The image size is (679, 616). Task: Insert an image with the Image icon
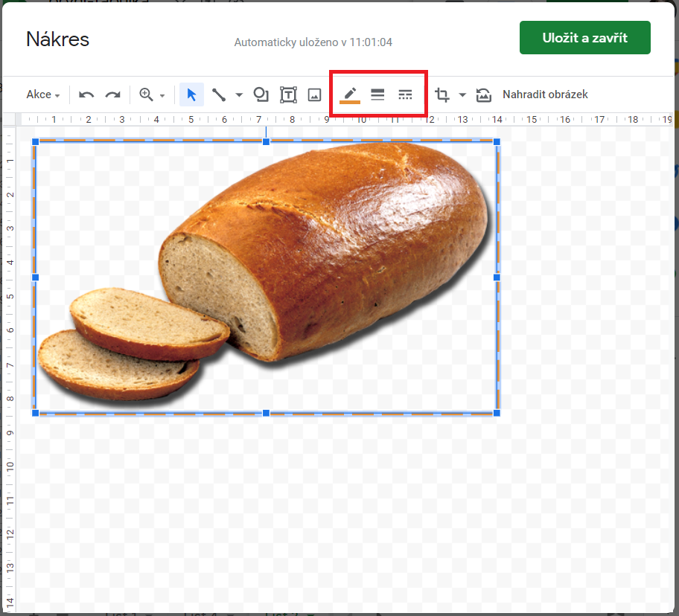point(314,94)
